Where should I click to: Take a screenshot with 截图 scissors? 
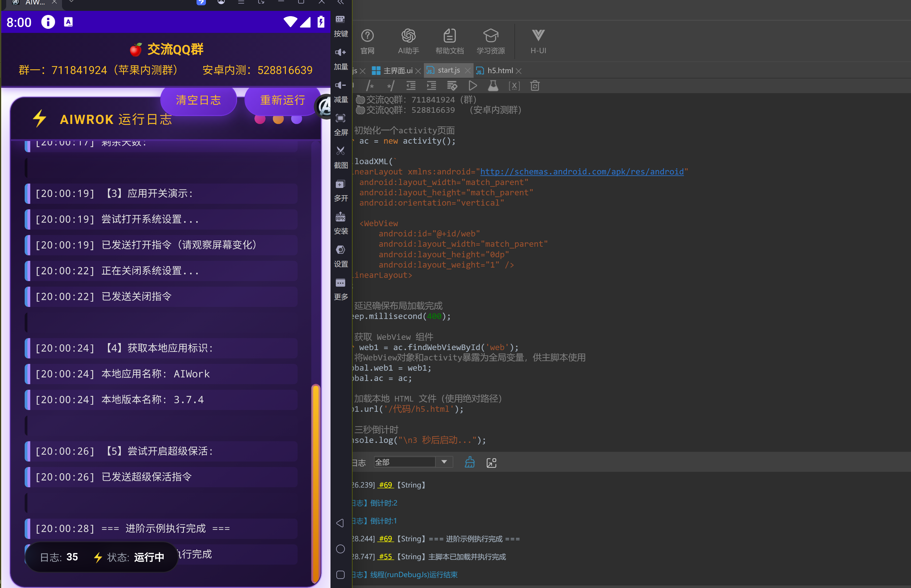pos(340,157)
